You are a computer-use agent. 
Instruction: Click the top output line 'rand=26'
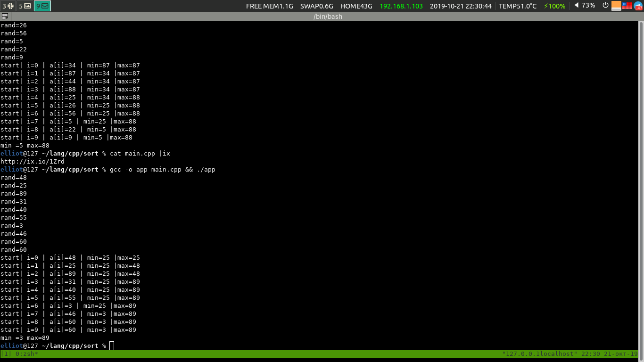coord(14,25)
